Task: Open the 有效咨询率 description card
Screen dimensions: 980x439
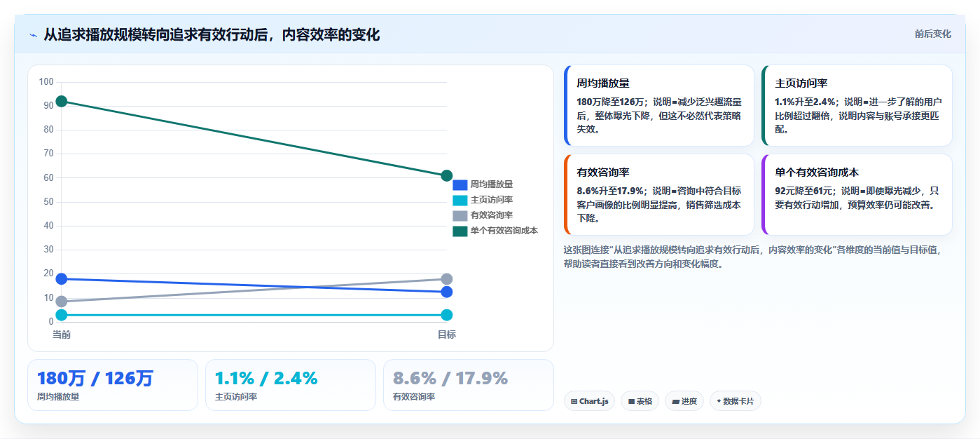Action: tap(659, 195)
